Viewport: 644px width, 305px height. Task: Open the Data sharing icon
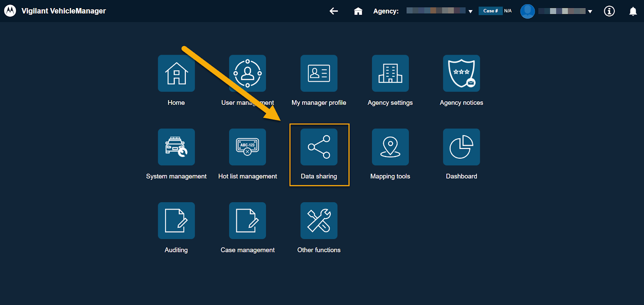(319, 147)
